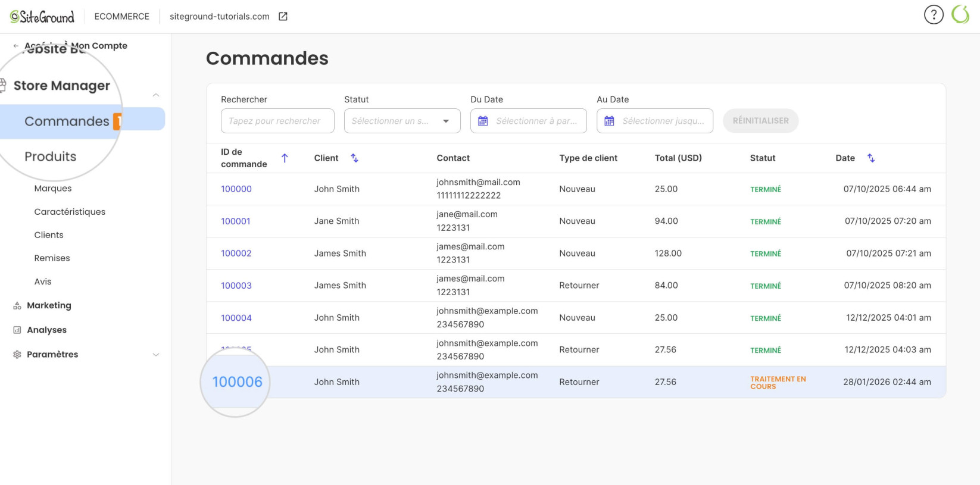
Task: Click the RÉINITIALISER button
Action: coord(761,121)
